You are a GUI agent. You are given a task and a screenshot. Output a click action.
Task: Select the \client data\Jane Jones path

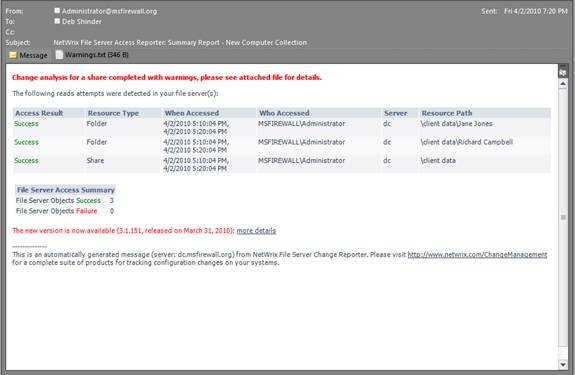456,124
